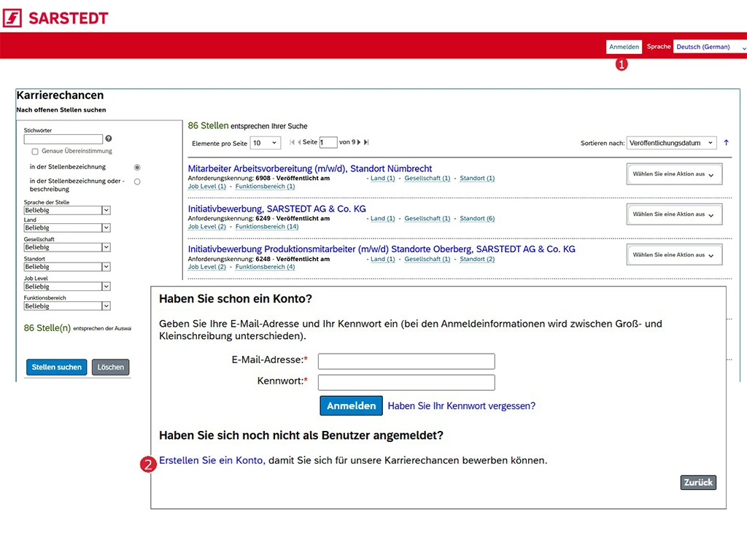Open action dropdown for Initiativbewerbung SARSTEDT AG

[x=674, y=214]
